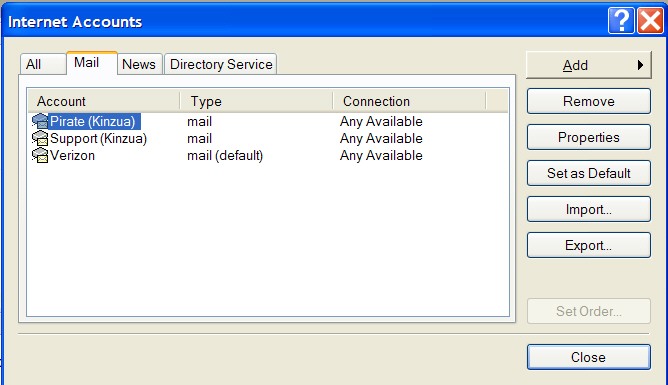Click the Connection column header
The width and height of the screenshot is (668, 385).
pyautogui.click(x=409, y=101)
